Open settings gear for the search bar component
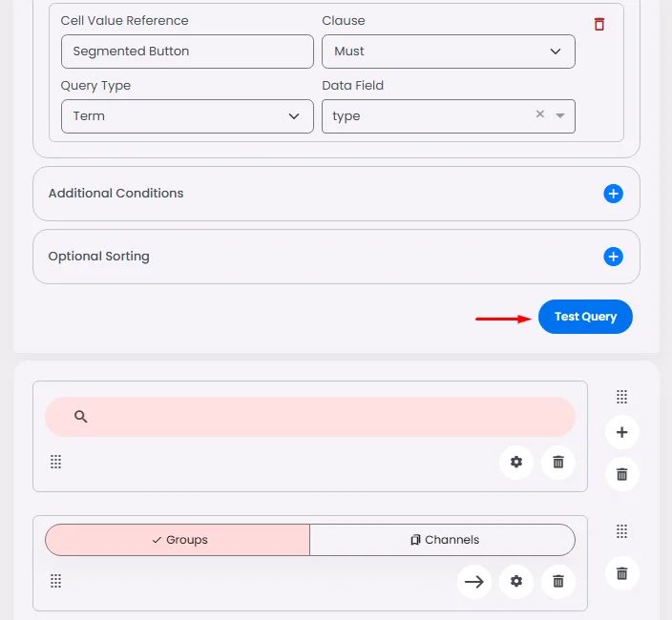Screen dimensions: 672x620 516,462
